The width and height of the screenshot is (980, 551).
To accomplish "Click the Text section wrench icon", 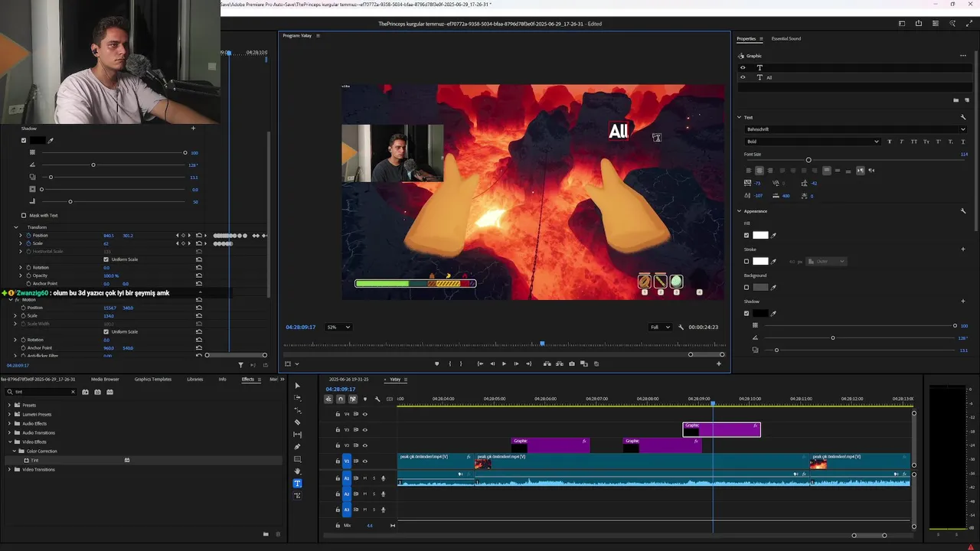I will [963, 117].
